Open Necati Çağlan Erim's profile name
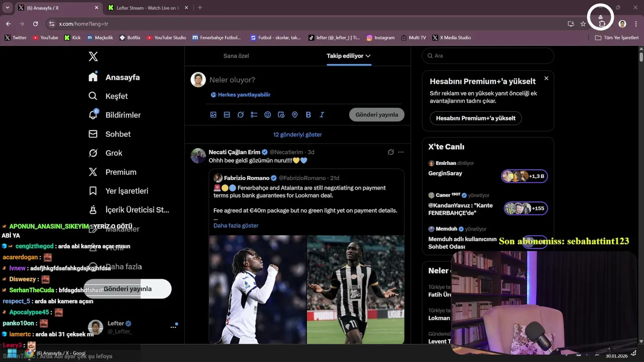 pyautogui.click(x=234, y=152)
